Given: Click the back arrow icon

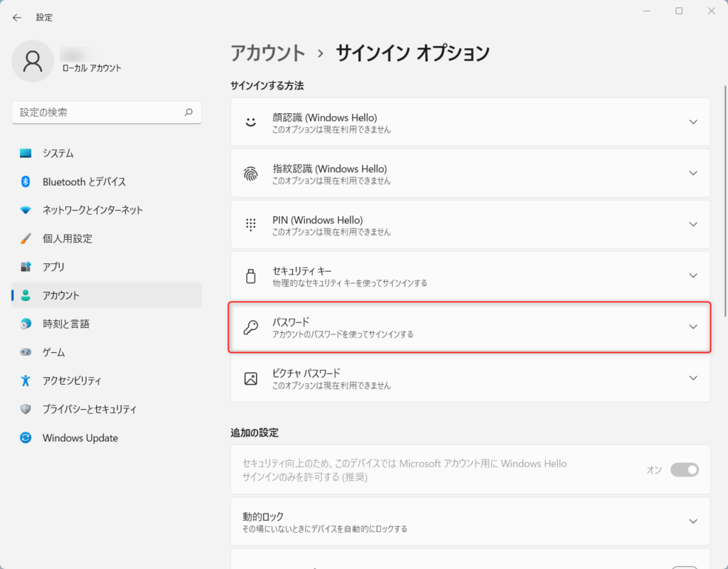Looking at the screenshot, I should click(x=17, y=18).
